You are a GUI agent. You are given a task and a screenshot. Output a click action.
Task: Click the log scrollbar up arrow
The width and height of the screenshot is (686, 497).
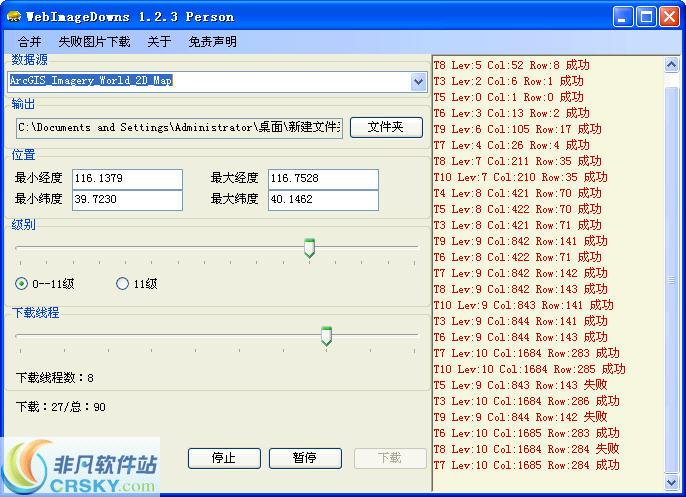672,65
